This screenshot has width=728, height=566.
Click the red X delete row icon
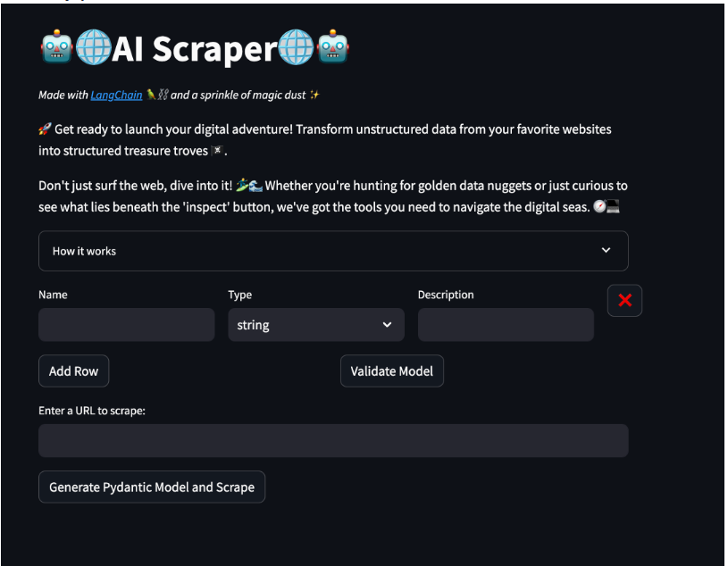tap(624, 300)
